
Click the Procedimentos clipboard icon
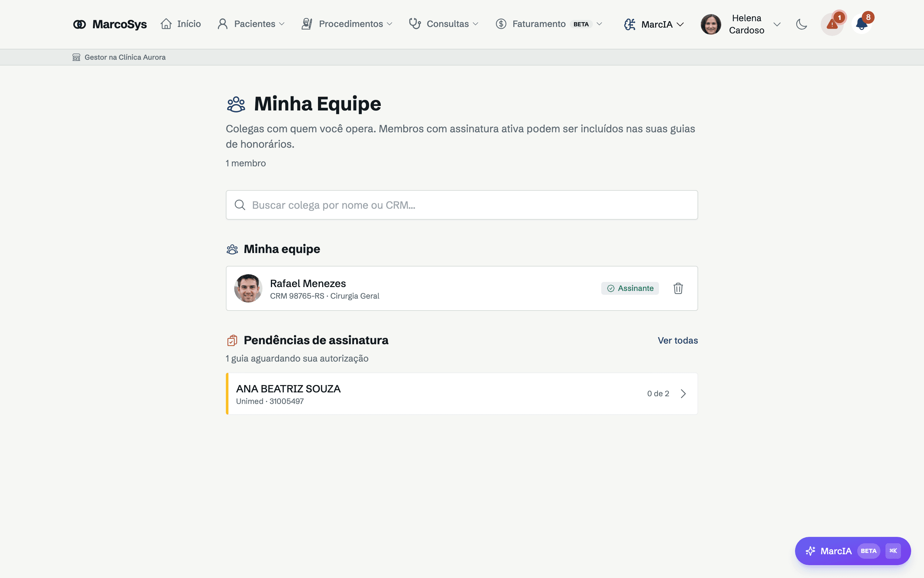pos(307,24)
